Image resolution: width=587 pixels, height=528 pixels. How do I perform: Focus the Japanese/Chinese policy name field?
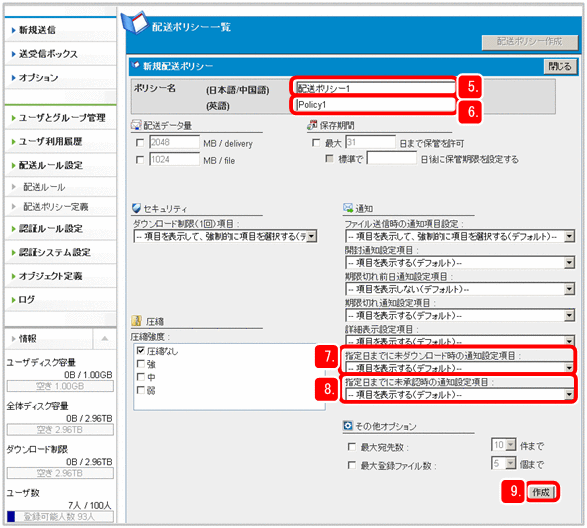coord(375,88)
